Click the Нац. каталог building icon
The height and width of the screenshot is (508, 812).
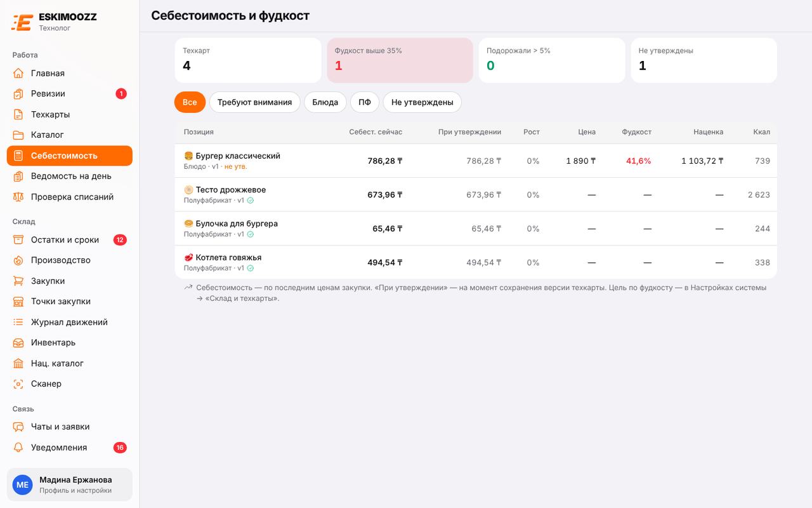(18, 364)
